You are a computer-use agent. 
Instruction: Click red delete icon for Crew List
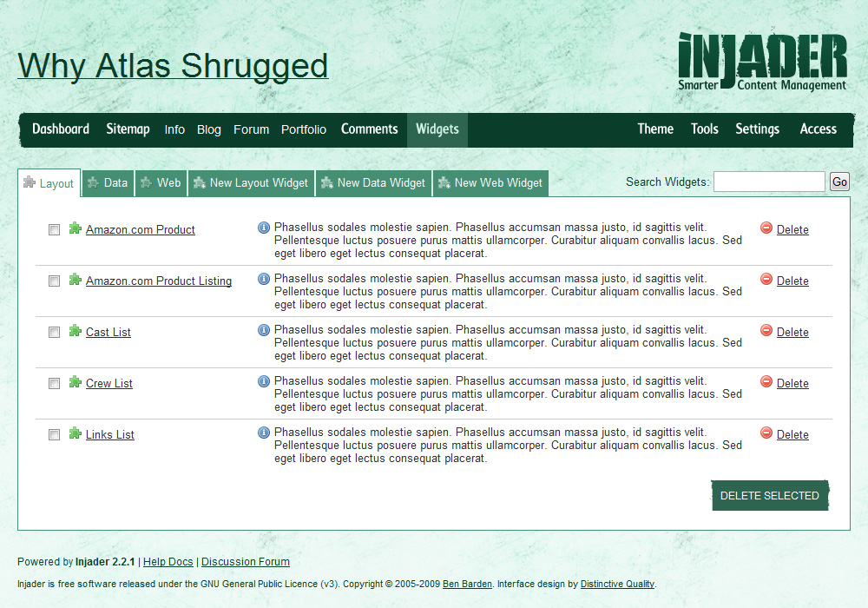766,381
